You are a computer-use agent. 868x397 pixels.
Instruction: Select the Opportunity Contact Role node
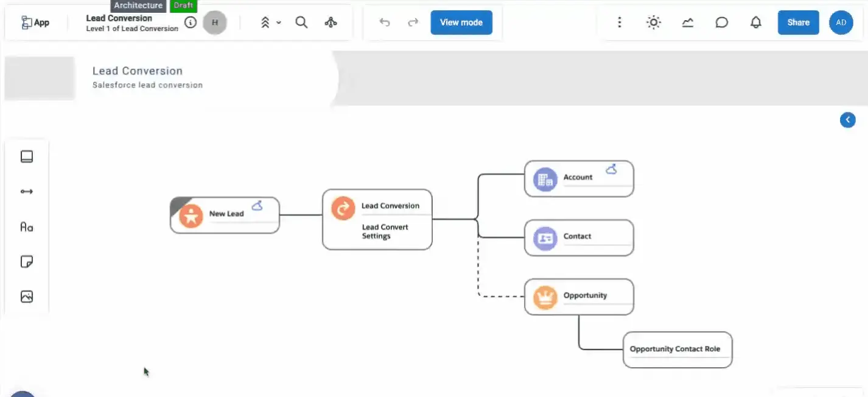pyautogui.click(x=677, y=350)
